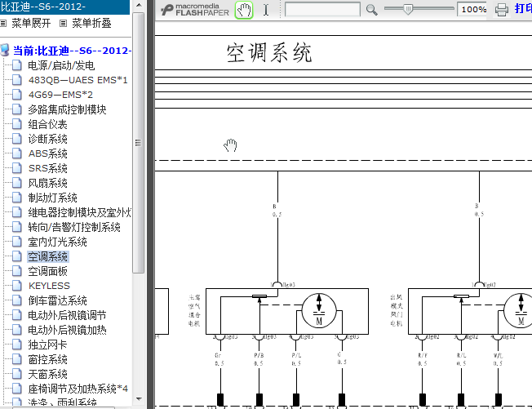Click the printer icon
The height and width of the screenshot is (409, 532).
502,10
